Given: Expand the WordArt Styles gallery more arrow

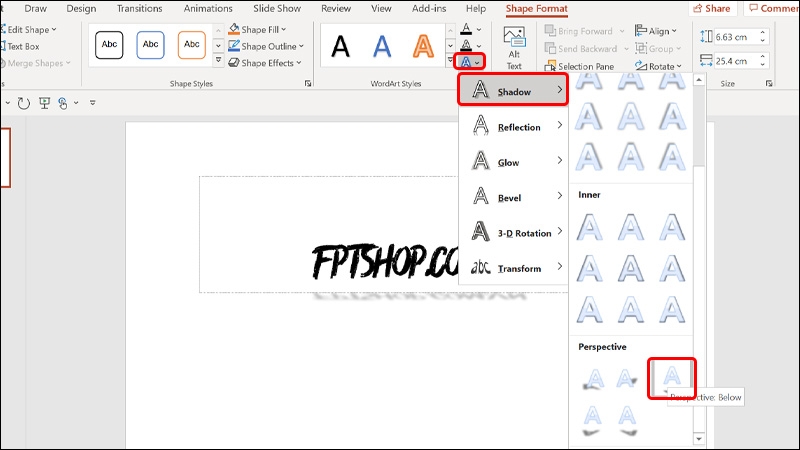Looking at the screenshot, I should coord(450,61).
